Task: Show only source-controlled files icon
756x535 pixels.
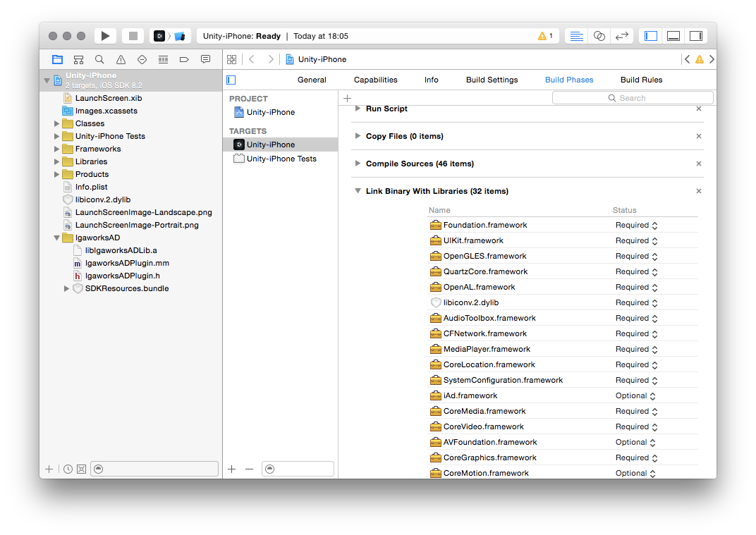Action: [x=82, y=469]
